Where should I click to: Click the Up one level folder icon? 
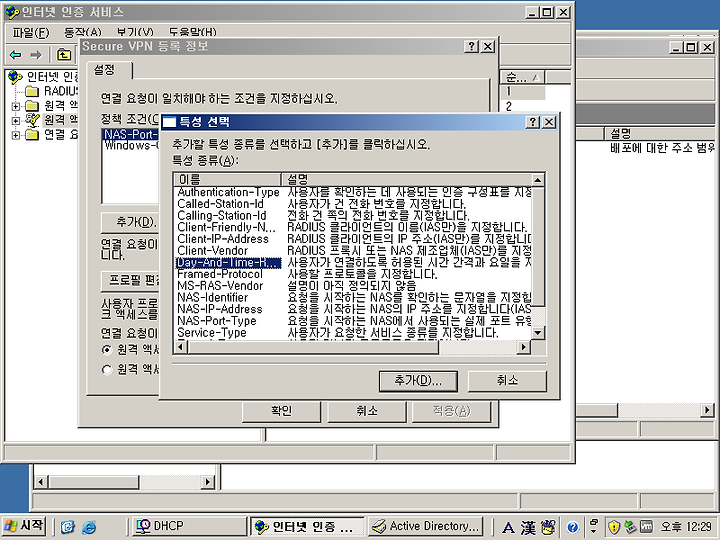pyautogui.click(x=64, y=55)
